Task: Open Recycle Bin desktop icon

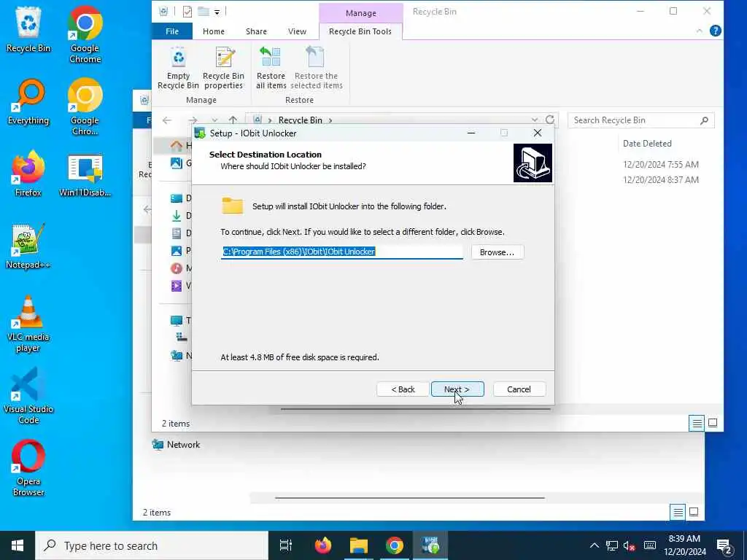Action: click(28, 29)
